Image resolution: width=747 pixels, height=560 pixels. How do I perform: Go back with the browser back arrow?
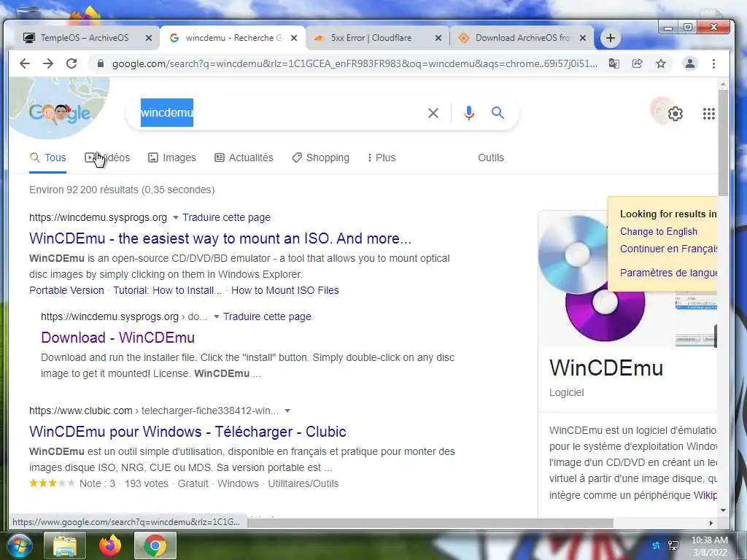click(x=25, y=63)
